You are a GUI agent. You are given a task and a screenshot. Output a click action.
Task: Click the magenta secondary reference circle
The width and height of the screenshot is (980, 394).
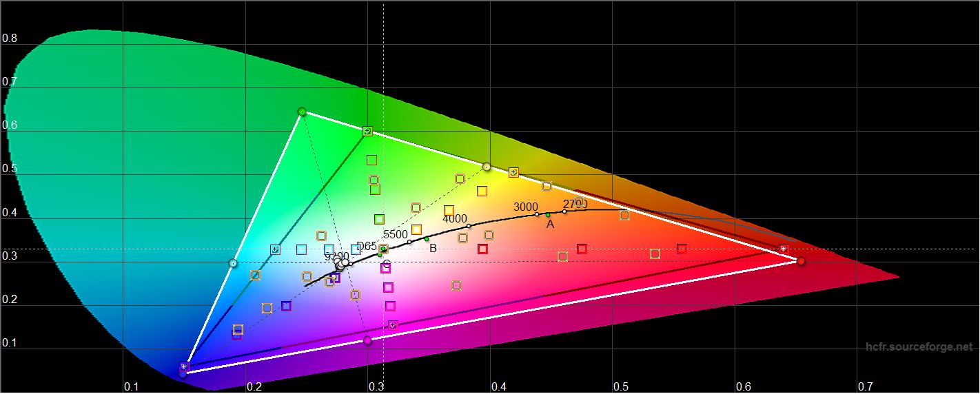click(x=367, y=340)
